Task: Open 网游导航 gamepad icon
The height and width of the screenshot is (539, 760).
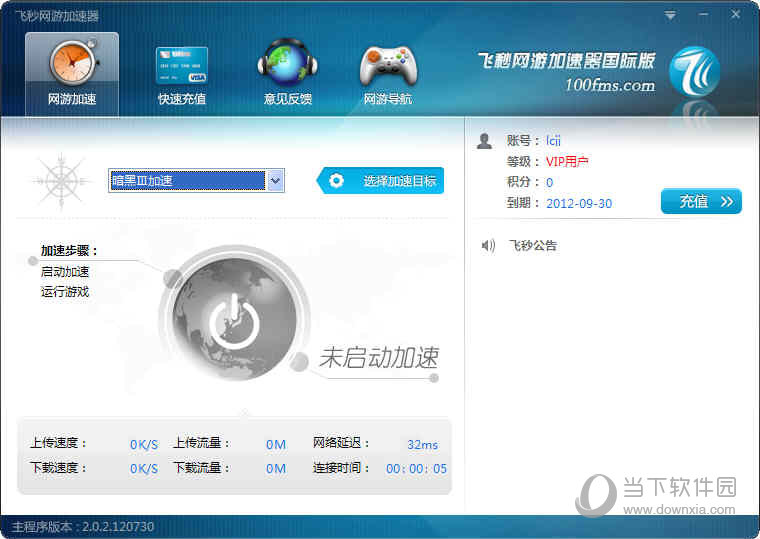Action: [x=388, y=76]
